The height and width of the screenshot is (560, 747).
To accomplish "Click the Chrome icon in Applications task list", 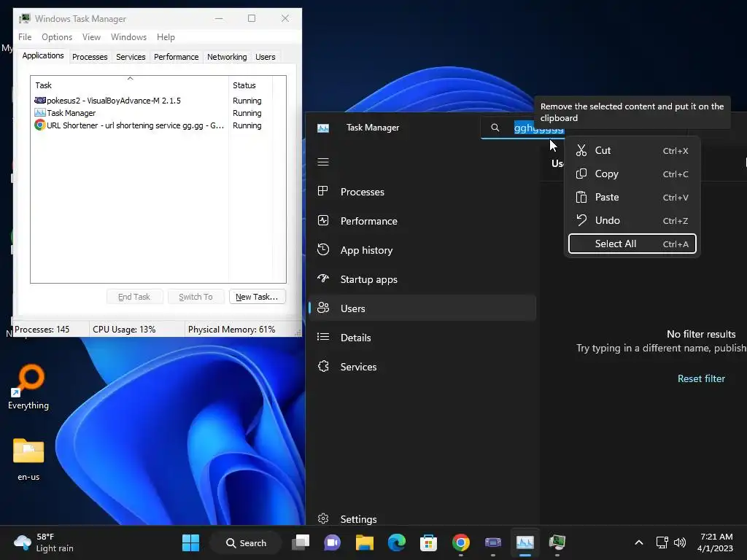I will pyautogui.click(x=40, y=125).
